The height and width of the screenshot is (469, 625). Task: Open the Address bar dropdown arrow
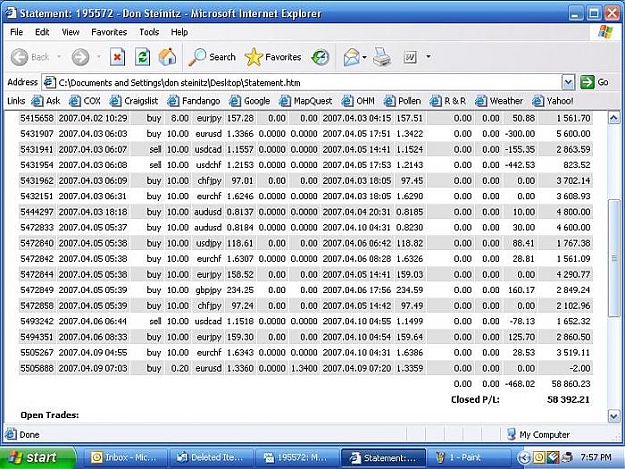pyautogui.click(x=568, y=82)
